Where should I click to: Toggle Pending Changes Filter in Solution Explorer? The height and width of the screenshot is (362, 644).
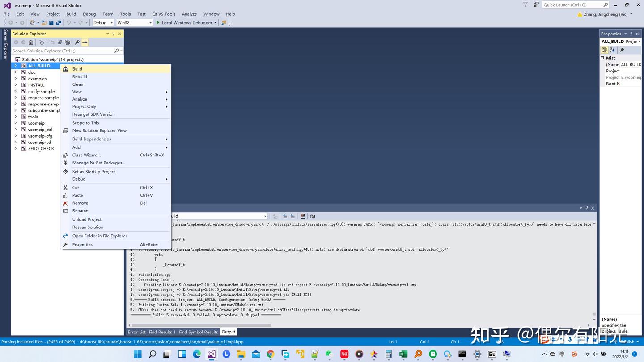click(x=42, y=42)
